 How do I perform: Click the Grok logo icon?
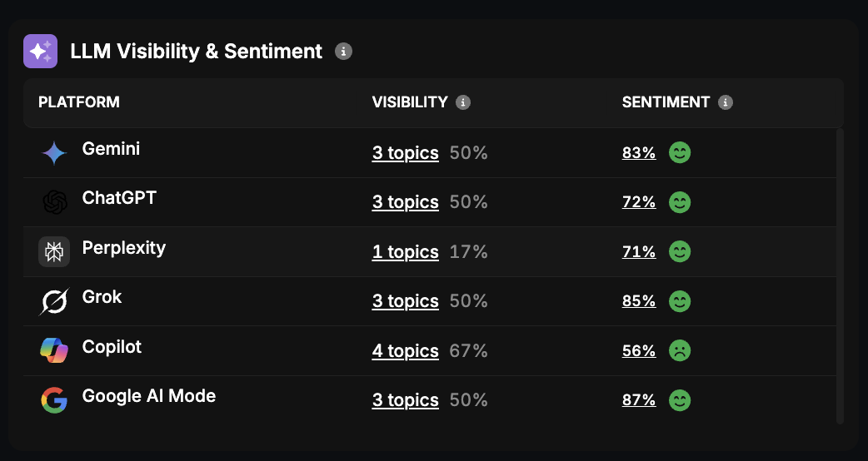point(54,301)
